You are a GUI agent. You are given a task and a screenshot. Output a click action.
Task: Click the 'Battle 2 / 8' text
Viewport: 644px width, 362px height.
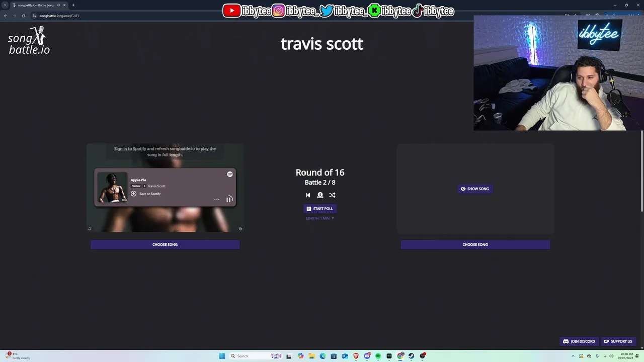pyautogui.click(x=320, y=183)
